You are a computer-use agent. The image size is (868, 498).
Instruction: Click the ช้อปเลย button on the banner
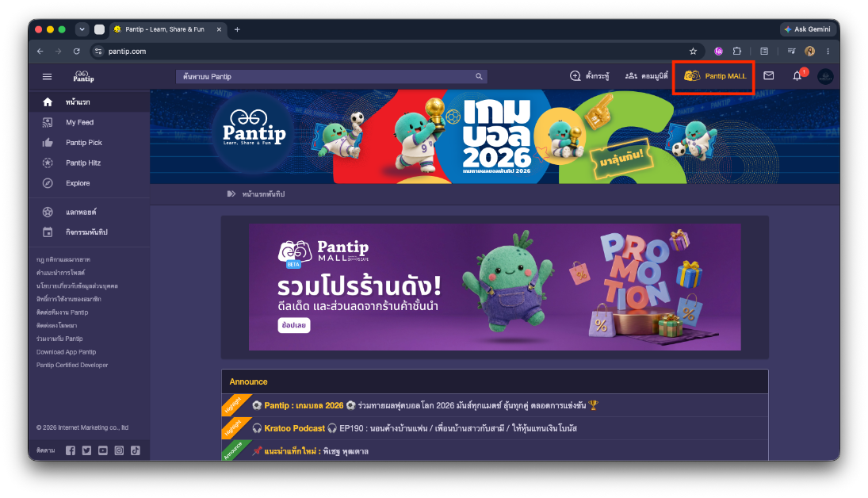(x=293, y=325)
